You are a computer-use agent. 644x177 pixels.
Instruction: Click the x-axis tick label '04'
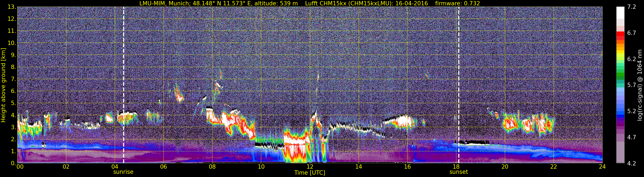[x=115, y=167]
